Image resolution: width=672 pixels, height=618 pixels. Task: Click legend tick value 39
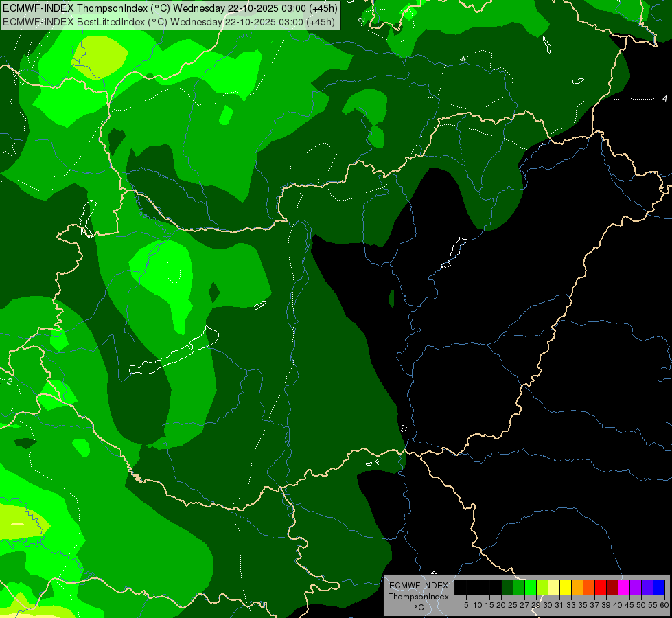click(x=606, y=605)
